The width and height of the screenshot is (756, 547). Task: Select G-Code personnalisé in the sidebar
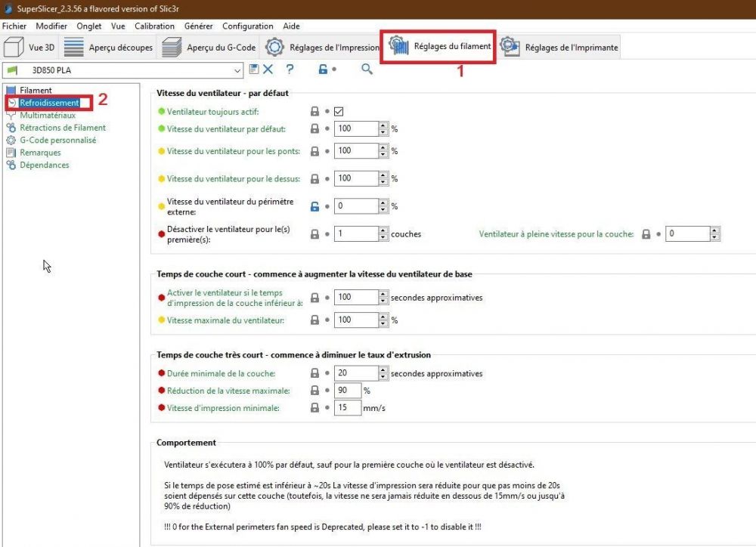coord(57,141)
